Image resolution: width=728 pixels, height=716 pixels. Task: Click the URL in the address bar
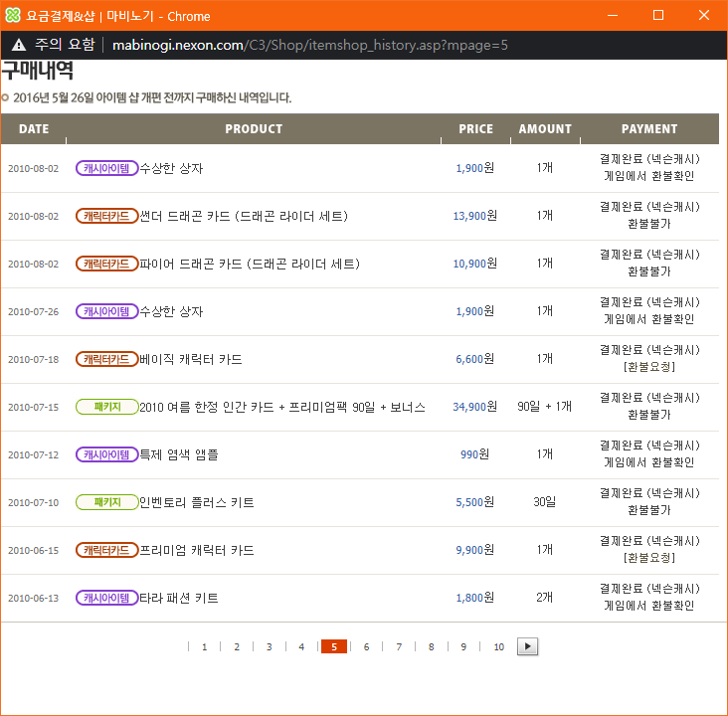[x=310, y=45]
